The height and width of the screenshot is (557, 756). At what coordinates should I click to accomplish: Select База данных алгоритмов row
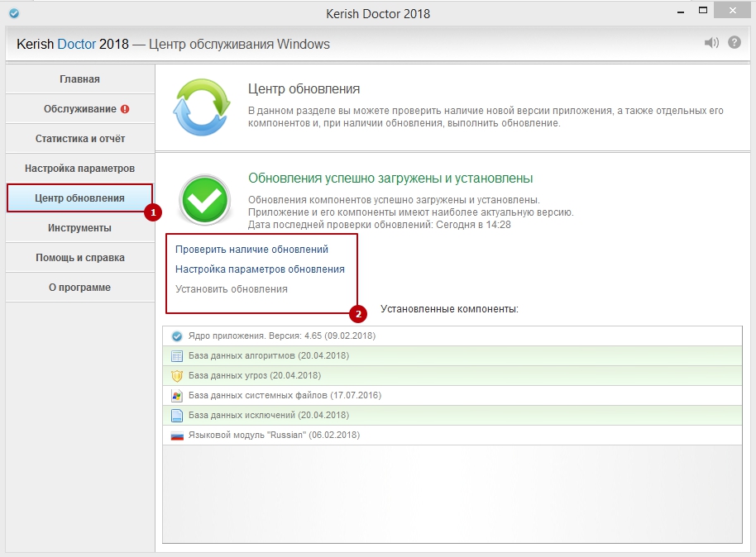pyautogui.click(x=452, y=355)
